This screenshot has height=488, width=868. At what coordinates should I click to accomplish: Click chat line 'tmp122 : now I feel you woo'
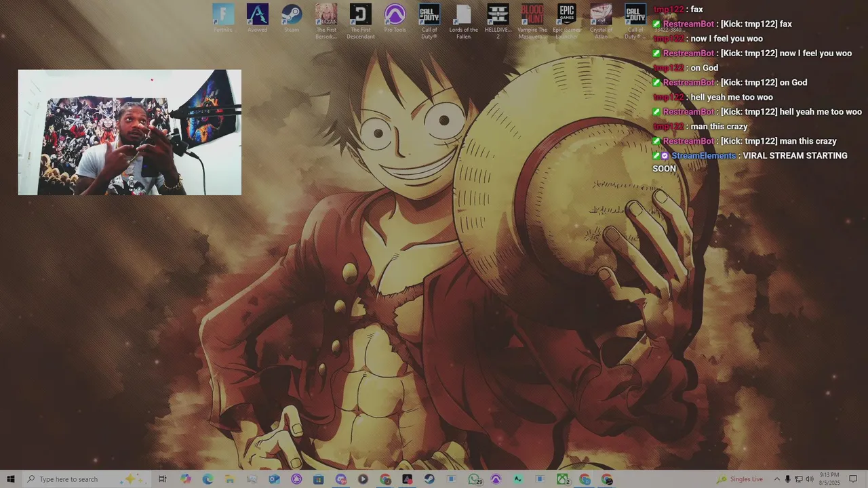707,39
